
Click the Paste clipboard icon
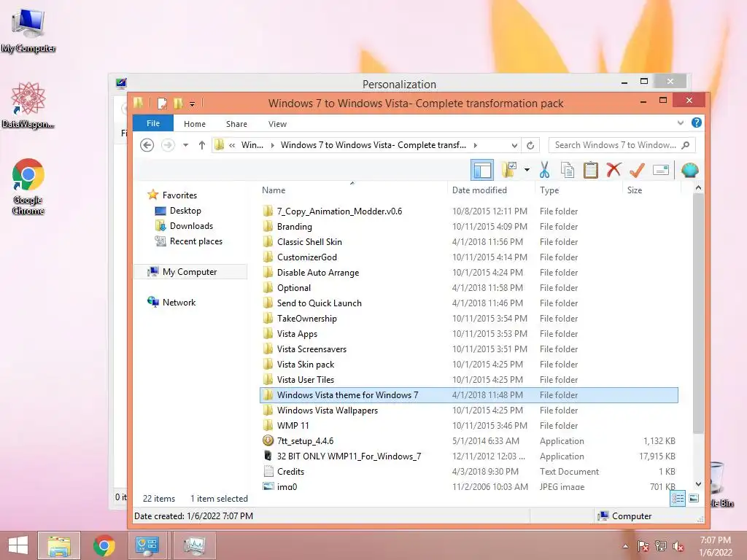(591, 170)
